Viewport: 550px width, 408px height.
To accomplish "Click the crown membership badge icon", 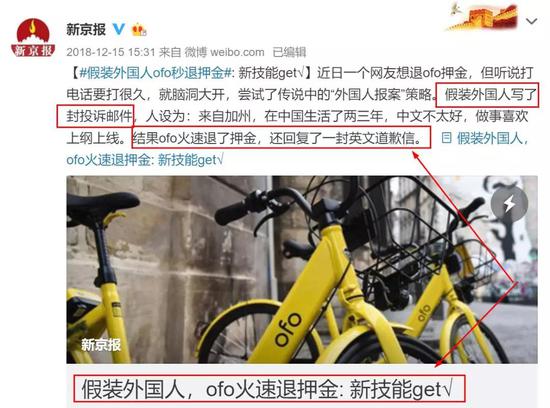I will [139, 30].
